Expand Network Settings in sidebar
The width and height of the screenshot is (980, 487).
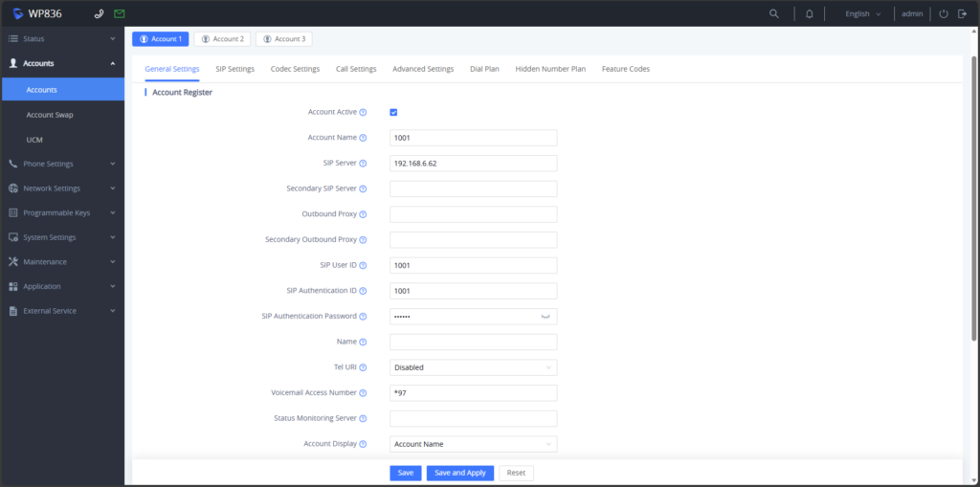(62, 188)
